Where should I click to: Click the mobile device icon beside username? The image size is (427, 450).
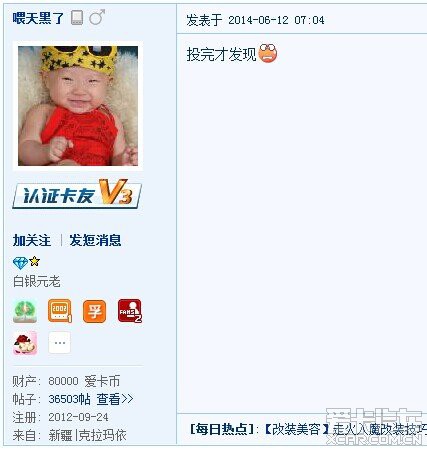(77, 18)
